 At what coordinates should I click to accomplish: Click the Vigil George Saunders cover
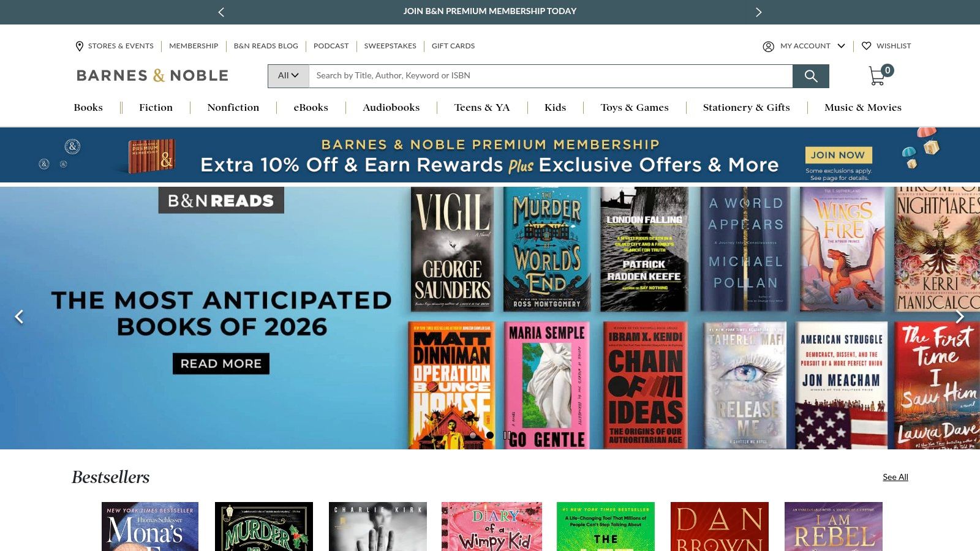pyautogui.click(x=453, y=250)
